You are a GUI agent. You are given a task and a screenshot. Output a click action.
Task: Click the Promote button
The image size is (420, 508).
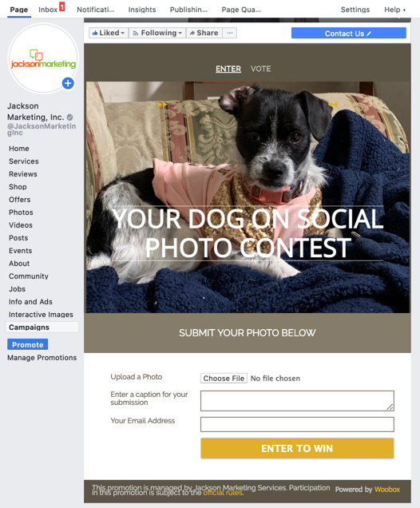tap(27, 344)
